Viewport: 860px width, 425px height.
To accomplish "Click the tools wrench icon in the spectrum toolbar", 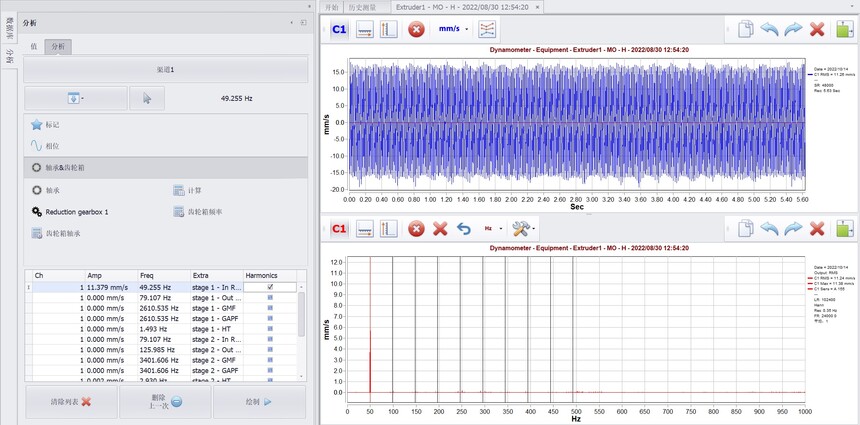I will pos(520,228).
